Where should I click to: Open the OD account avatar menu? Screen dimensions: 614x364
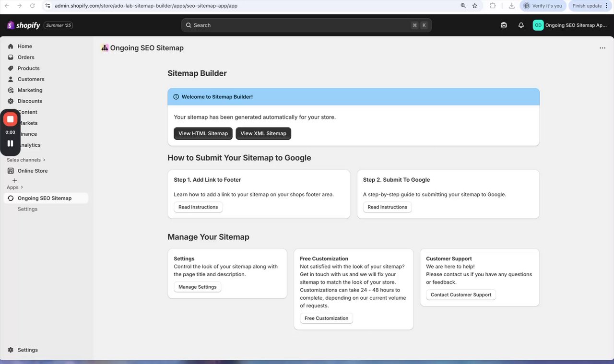[538, 25]
